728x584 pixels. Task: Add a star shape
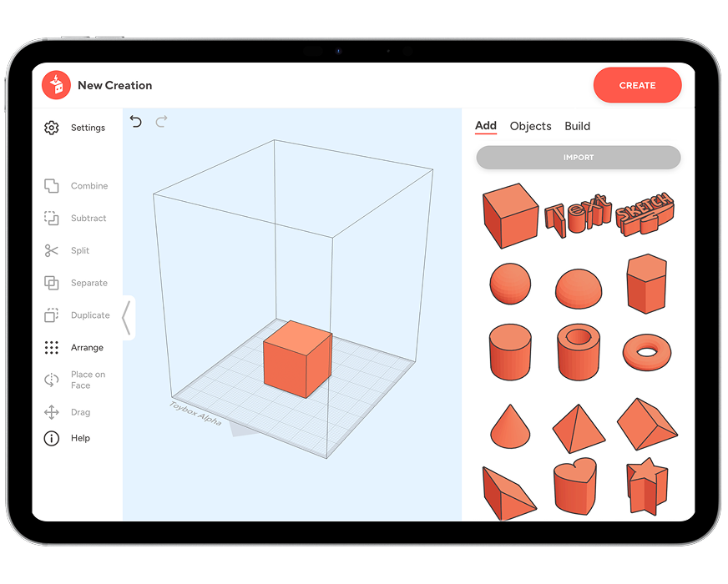pyautogui.click(x=647, y=486)
